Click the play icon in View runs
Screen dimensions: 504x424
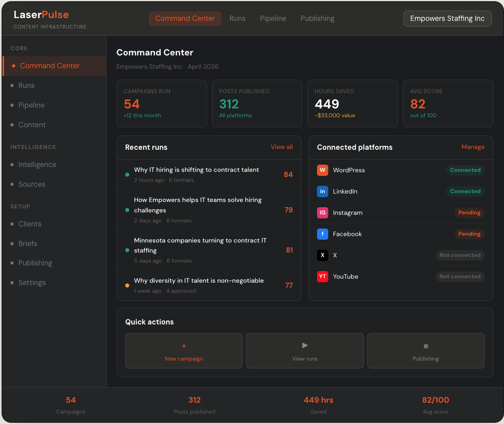coord(305,345)
